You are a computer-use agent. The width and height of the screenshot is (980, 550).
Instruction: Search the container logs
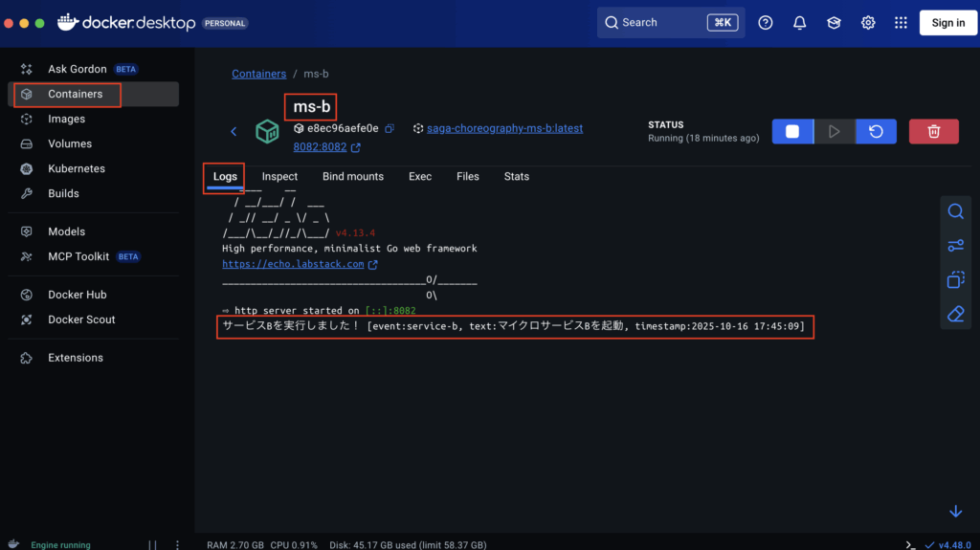[955, 211]
